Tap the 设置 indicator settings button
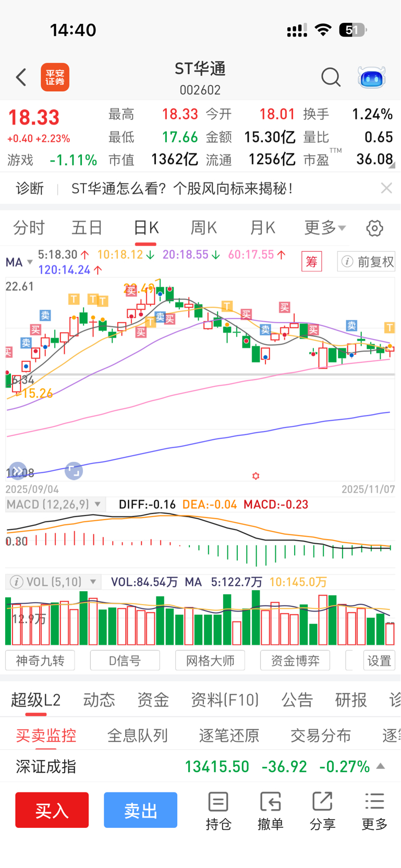 click(x=379, y=661)
